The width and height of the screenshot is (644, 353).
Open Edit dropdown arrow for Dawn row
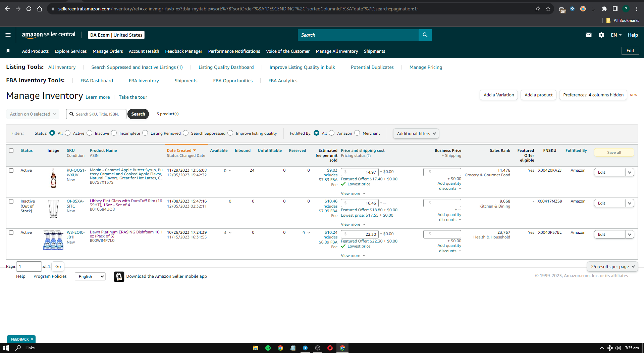pos(630,234)
